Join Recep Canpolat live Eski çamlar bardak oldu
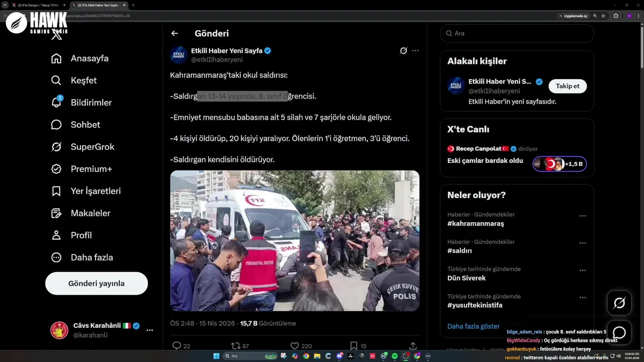The width and height of the screenshot is (644, 362). [485, 161]
